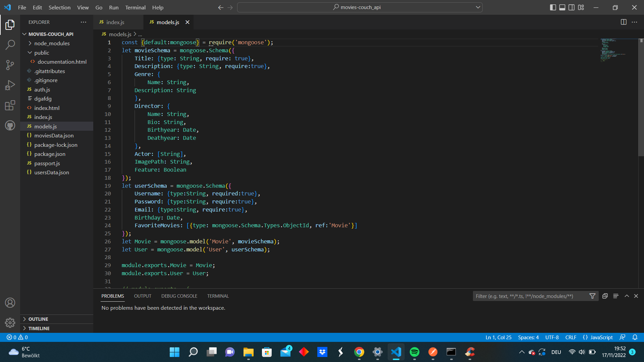Click the filter funnel icon in Problems panel
Image resolution: width=644 pixels, height=362 pixels.
coord(592,296)
